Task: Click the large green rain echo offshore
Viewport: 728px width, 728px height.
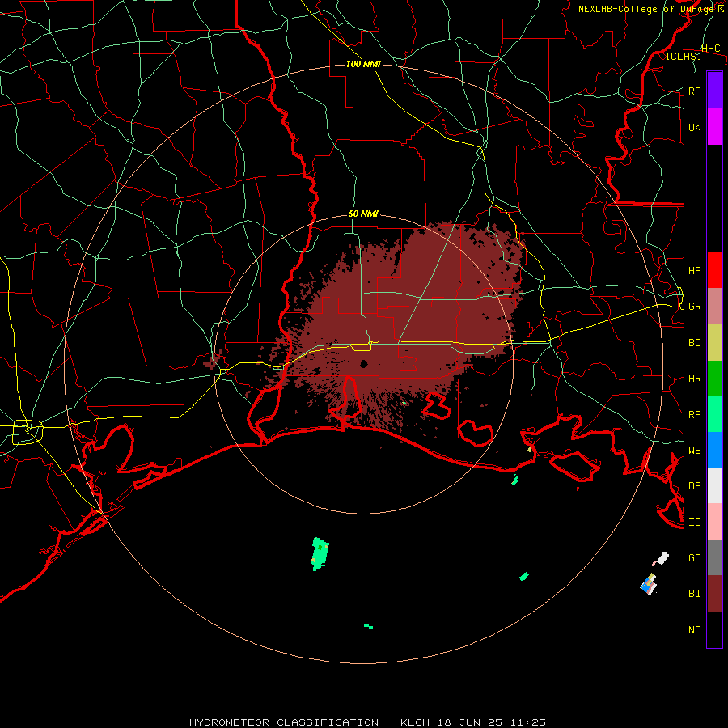Action: pos(320,553)
